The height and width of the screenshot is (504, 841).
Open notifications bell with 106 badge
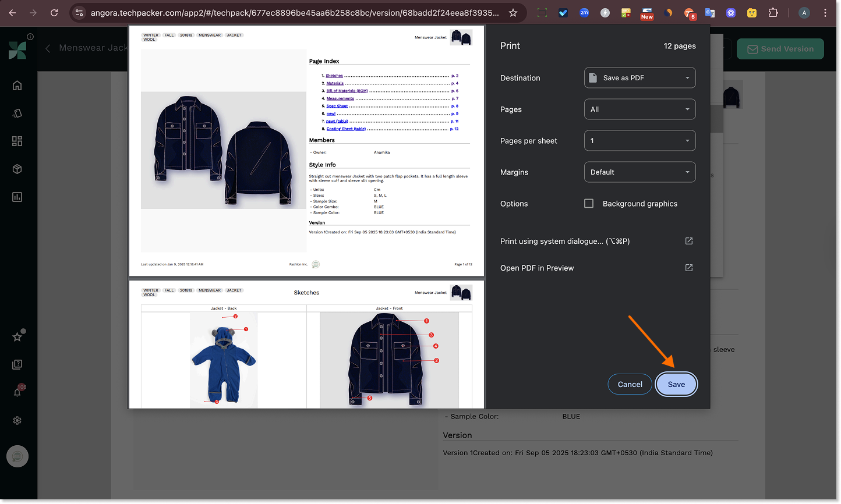click(17, 392)
